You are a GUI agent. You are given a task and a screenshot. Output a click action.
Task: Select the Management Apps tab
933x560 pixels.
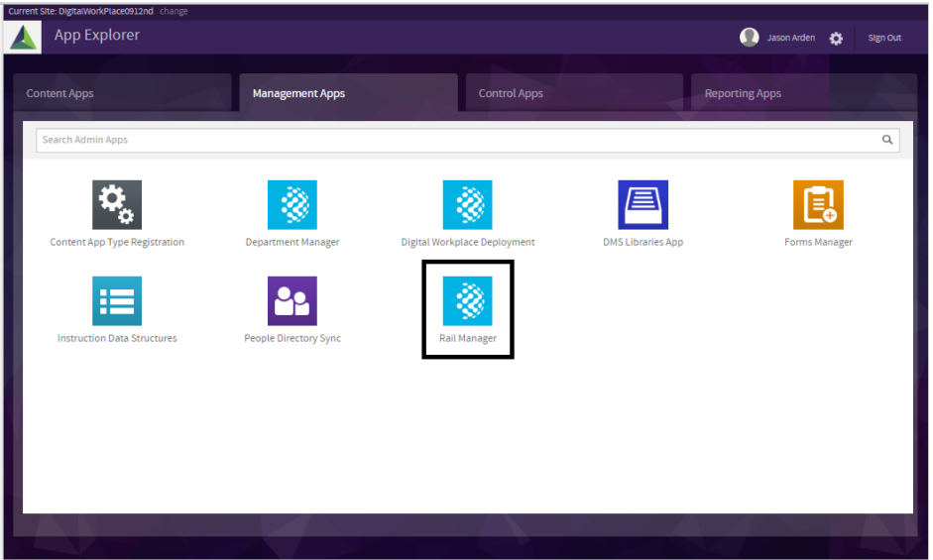pyautogui.click(x=298, y=94)
